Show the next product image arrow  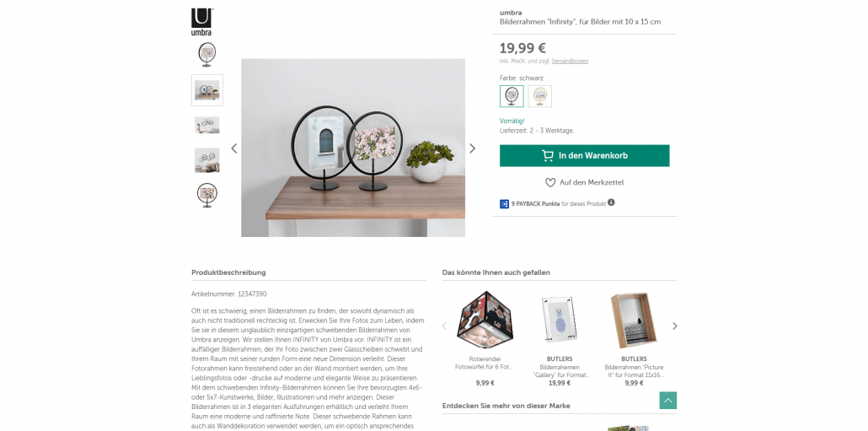472,148
